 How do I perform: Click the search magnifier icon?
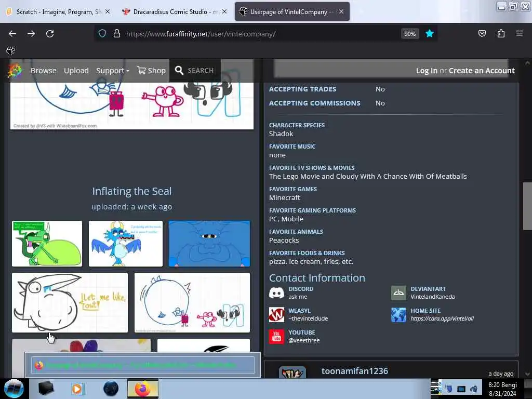tap(179, 70)
